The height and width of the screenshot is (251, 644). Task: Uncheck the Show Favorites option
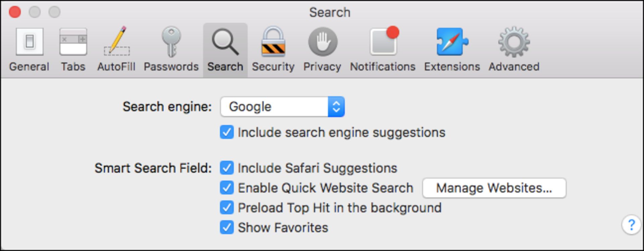pos(227,227)
